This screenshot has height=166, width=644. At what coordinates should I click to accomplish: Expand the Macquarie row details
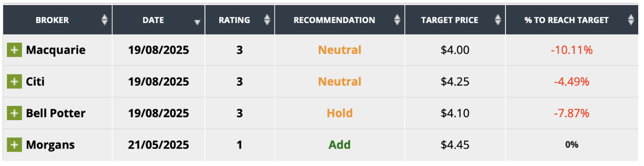(14, 50)
